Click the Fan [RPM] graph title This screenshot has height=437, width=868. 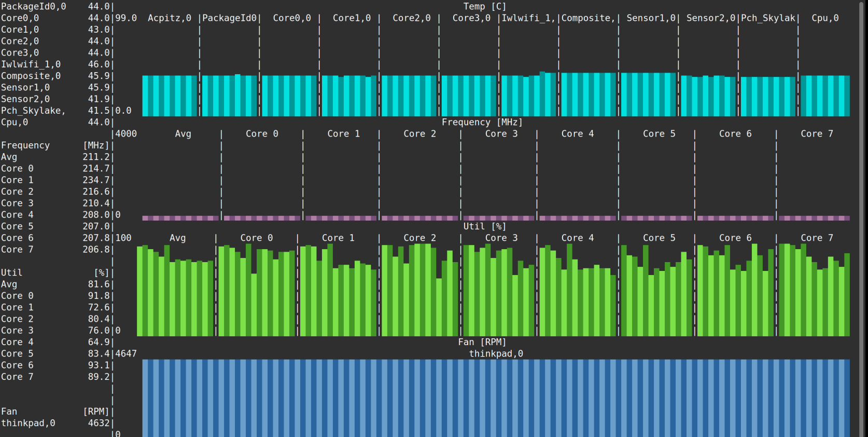click(x=482, y=342)
